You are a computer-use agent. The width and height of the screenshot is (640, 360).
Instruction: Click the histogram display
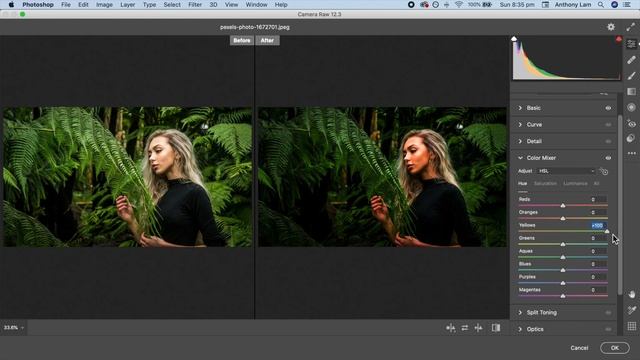tap(567, 58)
